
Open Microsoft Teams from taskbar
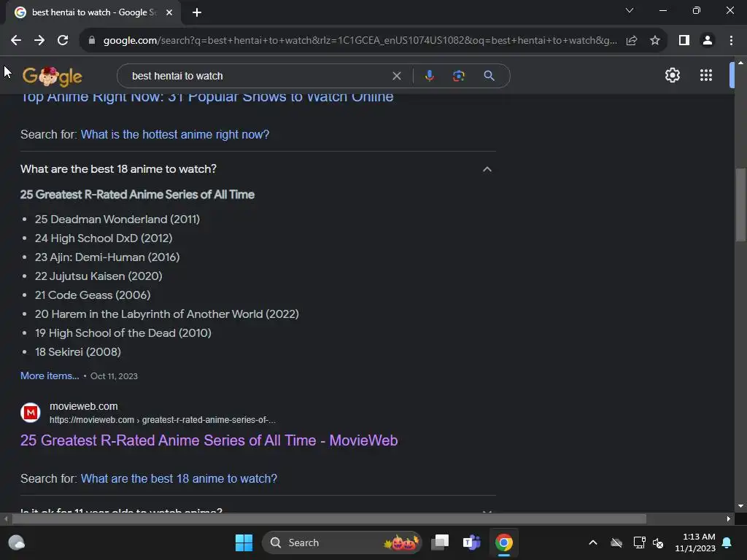click(471, 542)
